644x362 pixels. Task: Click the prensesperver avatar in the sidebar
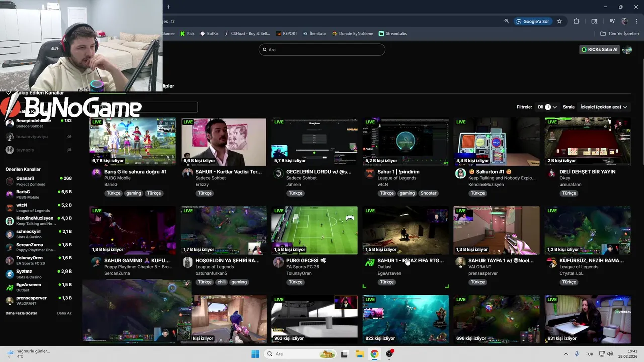click(10, 300)
